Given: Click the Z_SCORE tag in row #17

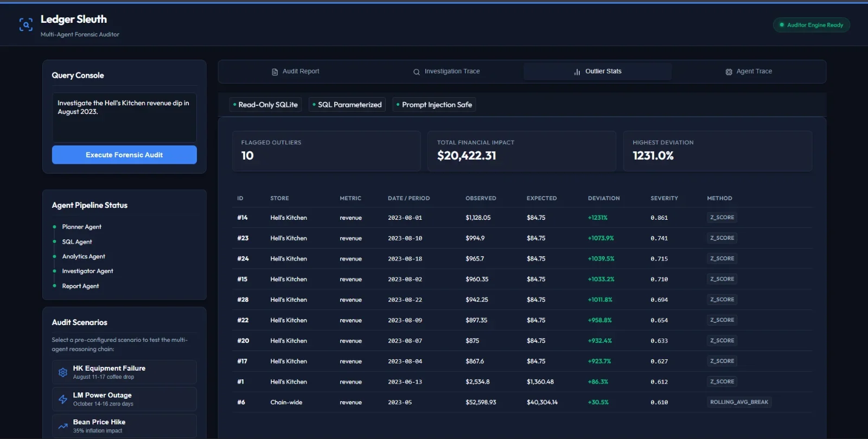Looking at the screenshot, I should tap(722, 361).
